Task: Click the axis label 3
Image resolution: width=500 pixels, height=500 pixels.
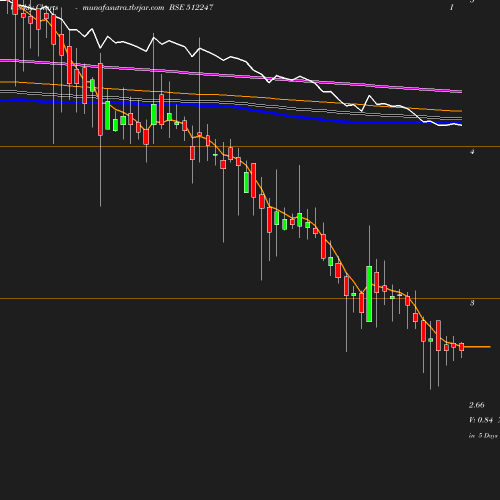Action: 472,303
